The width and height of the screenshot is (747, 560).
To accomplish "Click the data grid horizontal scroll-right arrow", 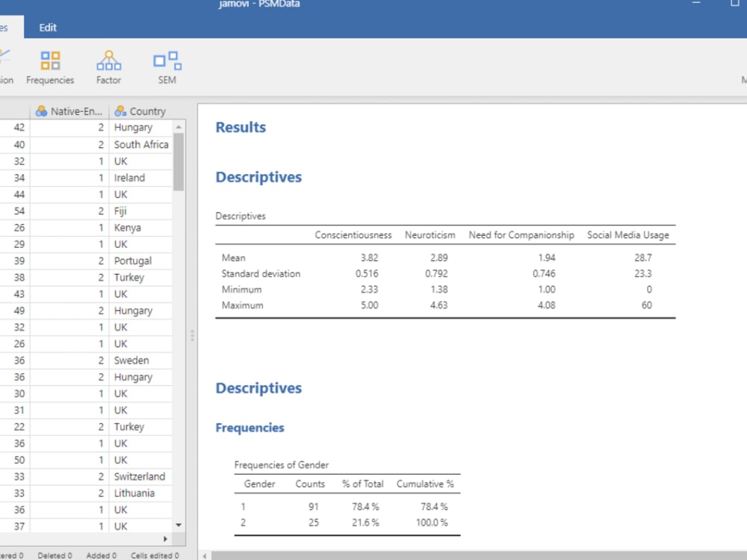I will pyautogui.click(x=165, y=539).
